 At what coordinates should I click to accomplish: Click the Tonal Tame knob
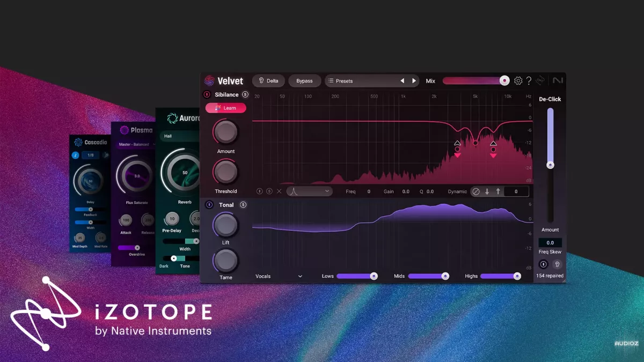point(226,261)
